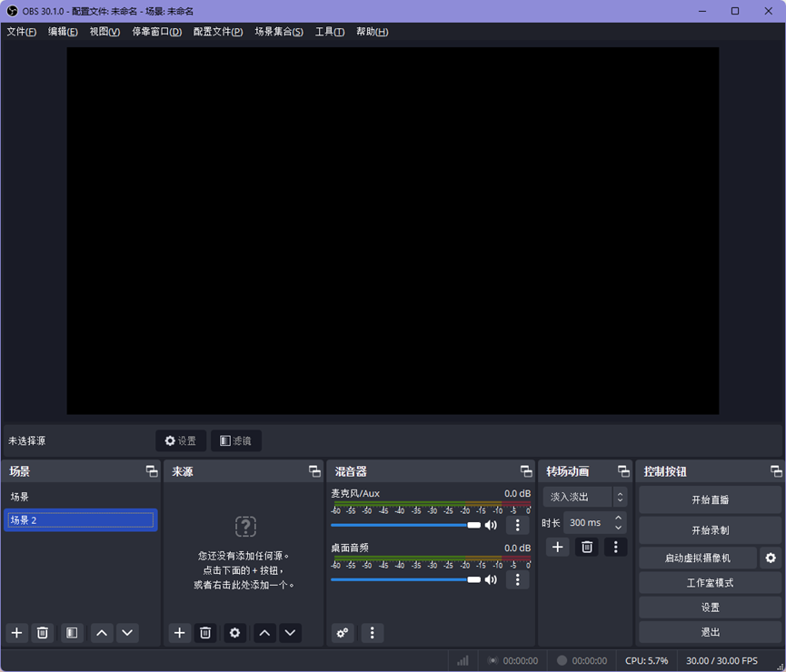The width and height of the screenshot is (786, 672).
Task: Move scene down with arrow icon
Action: click(127, 633)
